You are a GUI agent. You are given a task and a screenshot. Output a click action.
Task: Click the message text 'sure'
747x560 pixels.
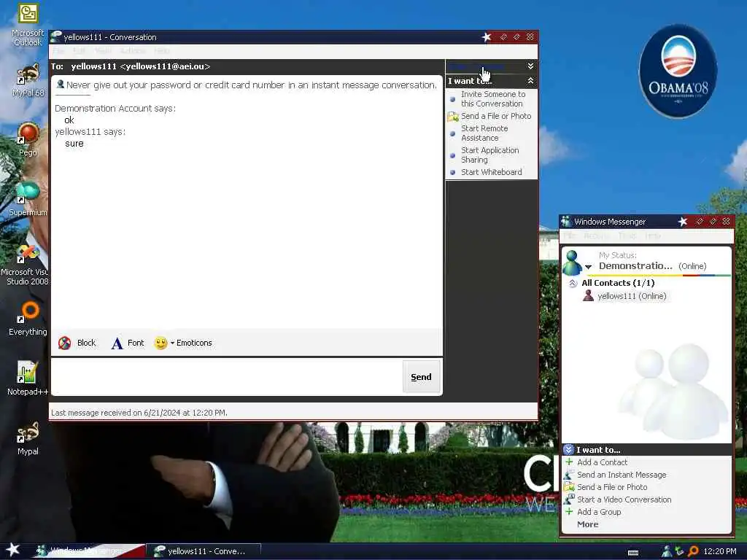coord(74,144)
